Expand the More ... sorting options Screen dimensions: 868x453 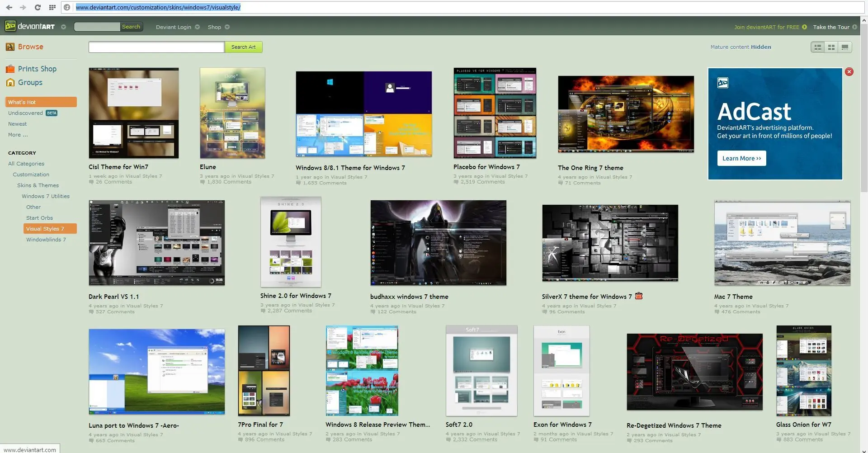(x=18, y=135)
